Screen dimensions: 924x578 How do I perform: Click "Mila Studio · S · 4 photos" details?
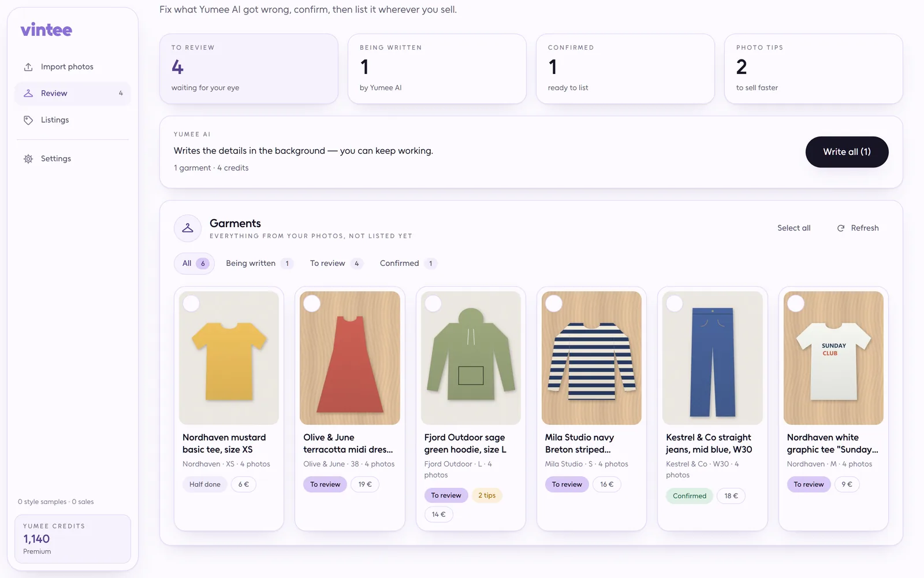pyautogui.click(x=587, y=464)
